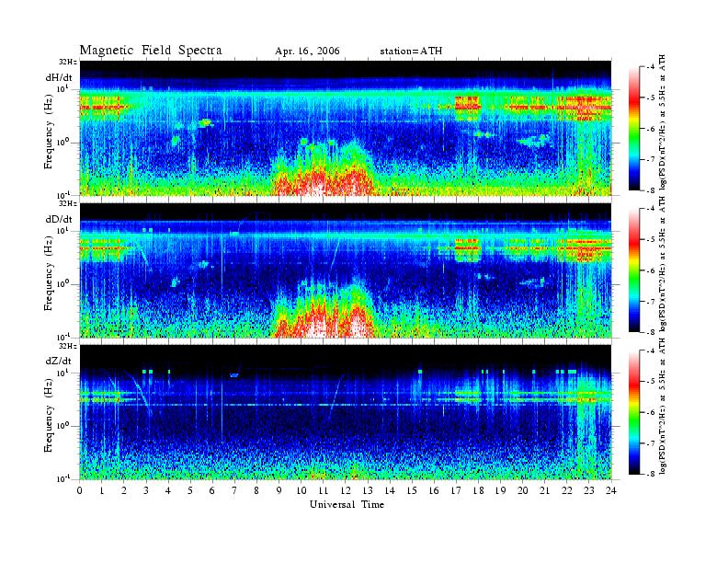Image resolution: width=728 pixels, height=563 pixels.
Task: Click hour '12' on the time axis
Action: pyautogui.click(x=346, y=491)
